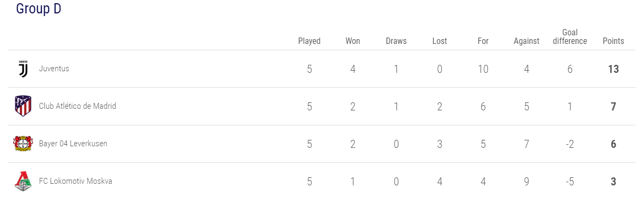Open the Club Atlético de Madrid link
Screen dimensions: 644x202
[x=78, y=106]
